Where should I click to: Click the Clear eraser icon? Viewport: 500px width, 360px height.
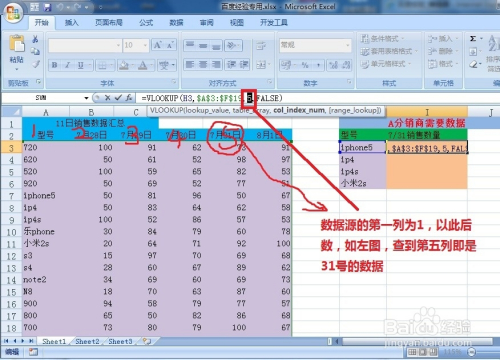click(473, 64)
